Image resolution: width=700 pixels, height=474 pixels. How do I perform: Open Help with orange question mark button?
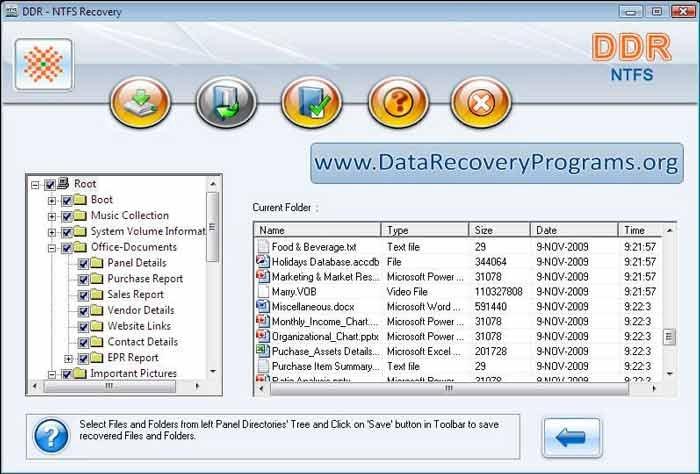coord(398,102)
